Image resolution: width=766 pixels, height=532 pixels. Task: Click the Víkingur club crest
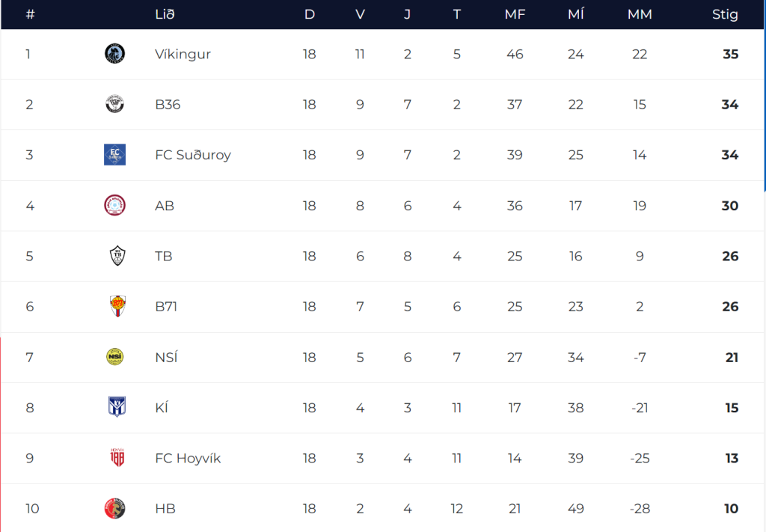(114, 53)
